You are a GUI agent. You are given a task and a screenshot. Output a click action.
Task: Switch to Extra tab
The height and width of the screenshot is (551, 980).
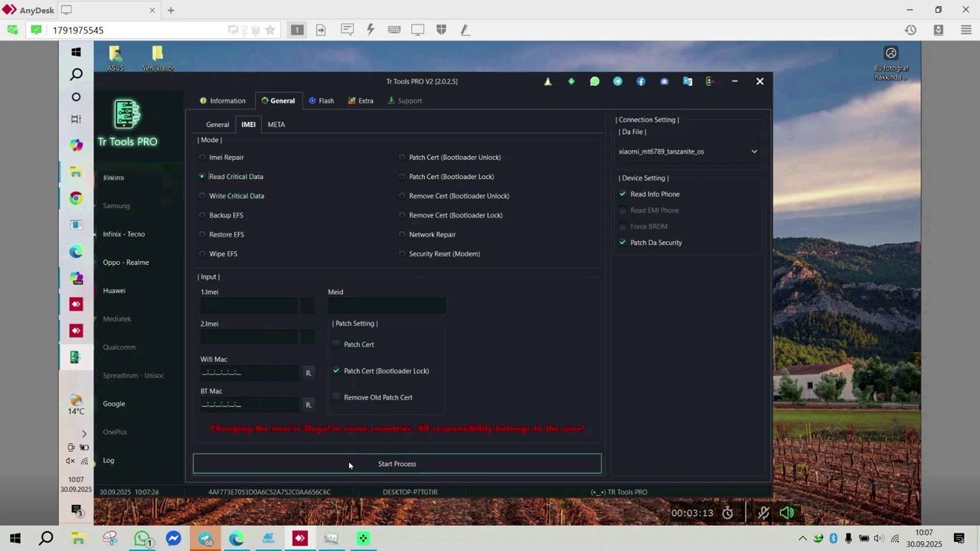(361, 100)
